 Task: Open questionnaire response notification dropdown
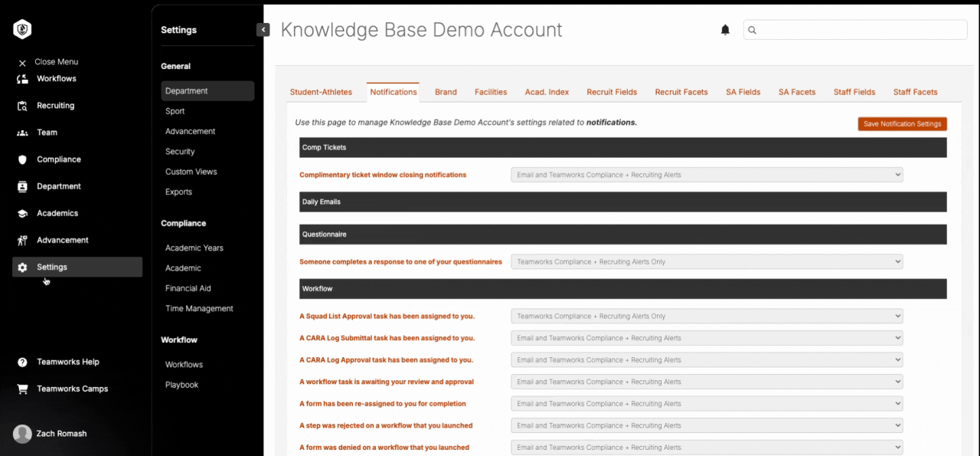(x=707, y=261)
